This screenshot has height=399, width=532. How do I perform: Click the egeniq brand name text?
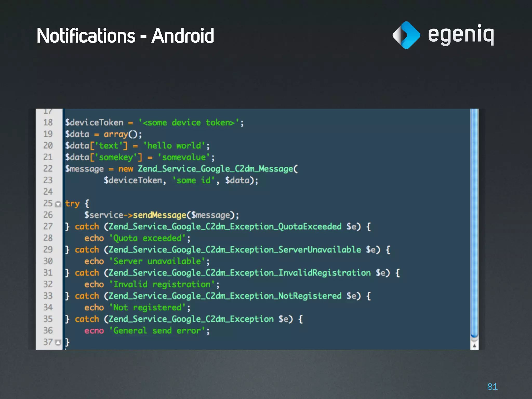461,35
